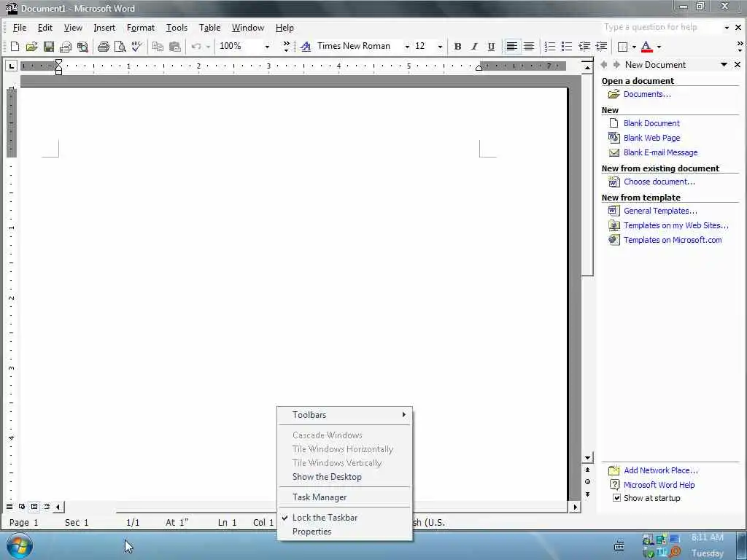
Task: Select Center alignment button
Action: click(x=529, y=46)
